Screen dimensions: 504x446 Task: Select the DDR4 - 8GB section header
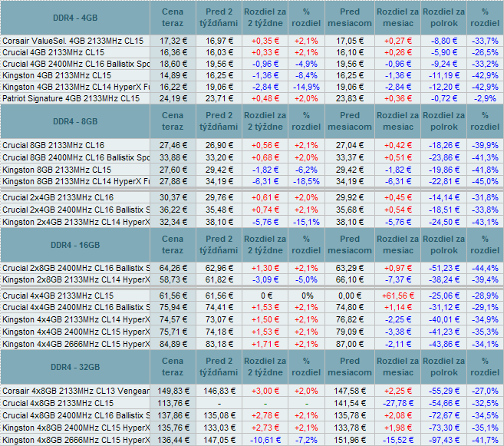(x=75, y=121)
